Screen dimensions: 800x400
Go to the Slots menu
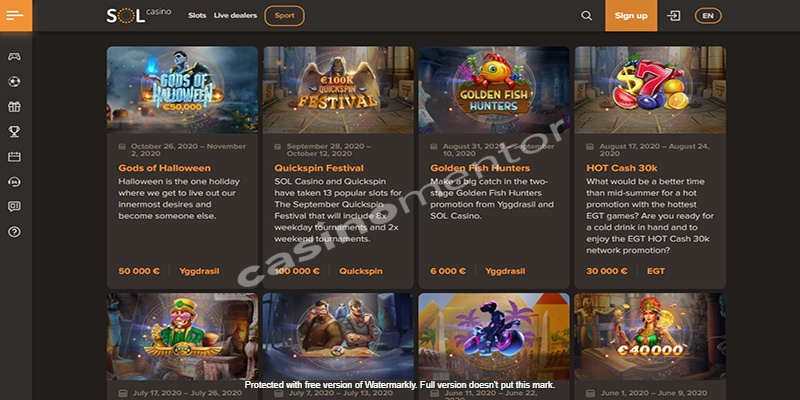pyautogui.click(x=197, y=15)
